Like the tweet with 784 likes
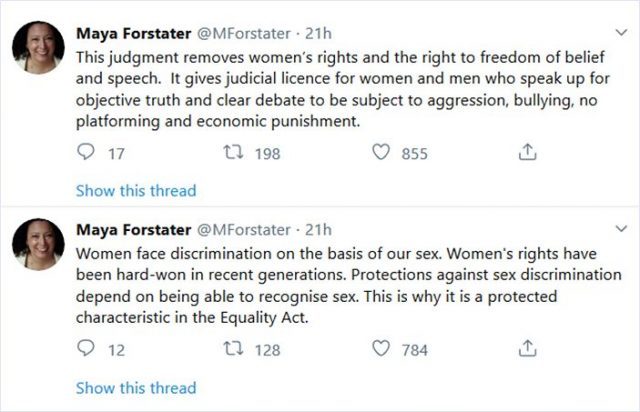 (381, 349)
